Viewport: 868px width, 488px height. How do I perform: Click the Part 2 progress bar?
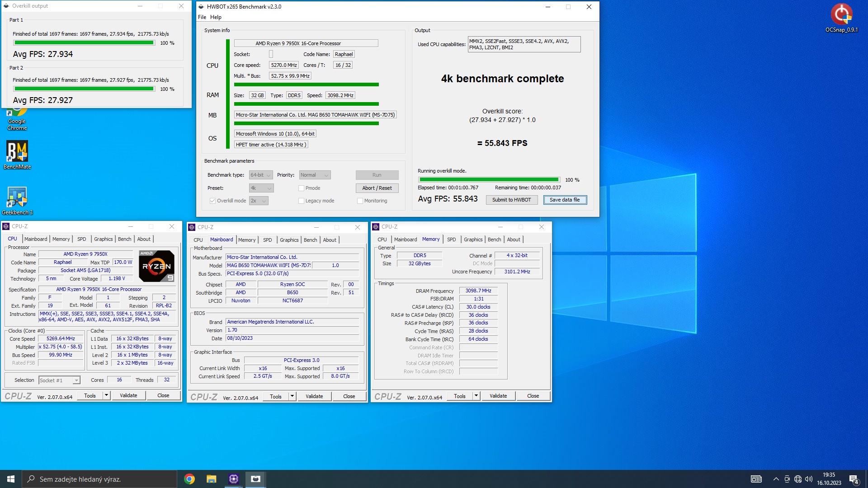[x=84, y=89]
